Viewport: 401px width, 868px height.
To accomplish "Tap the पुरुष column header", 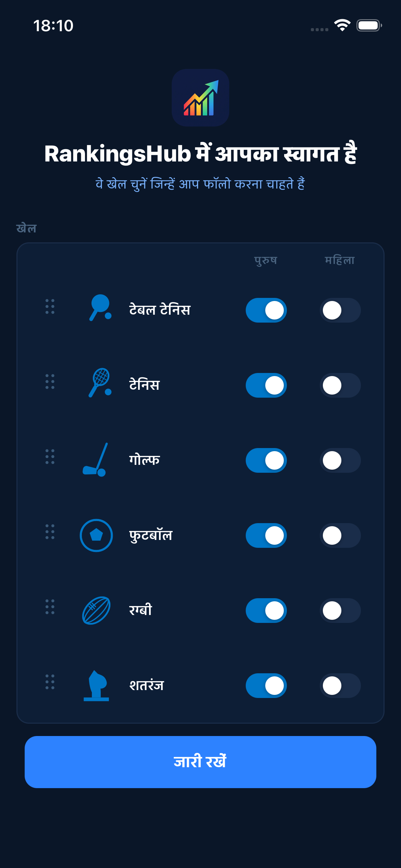I will coord(266,260).
